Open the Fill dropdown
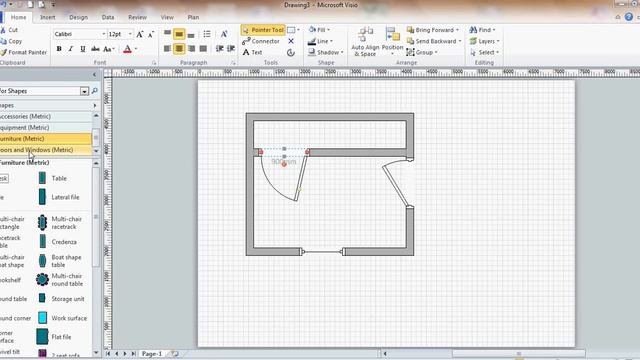 319,30
